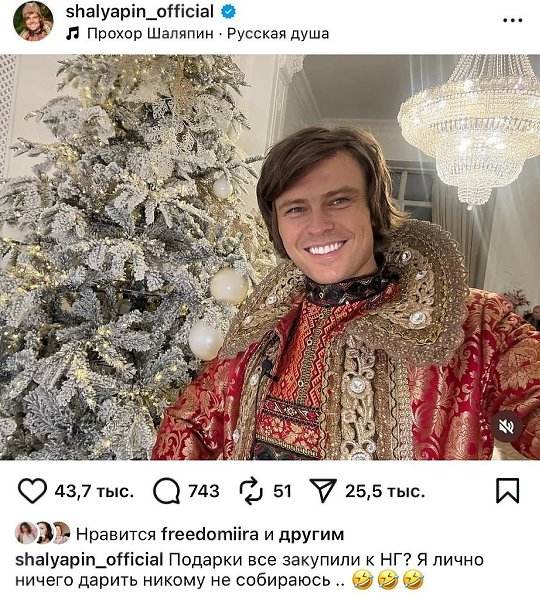Tap the 51 reposts count
Screen dimensions: 540x600
[282, 491]
